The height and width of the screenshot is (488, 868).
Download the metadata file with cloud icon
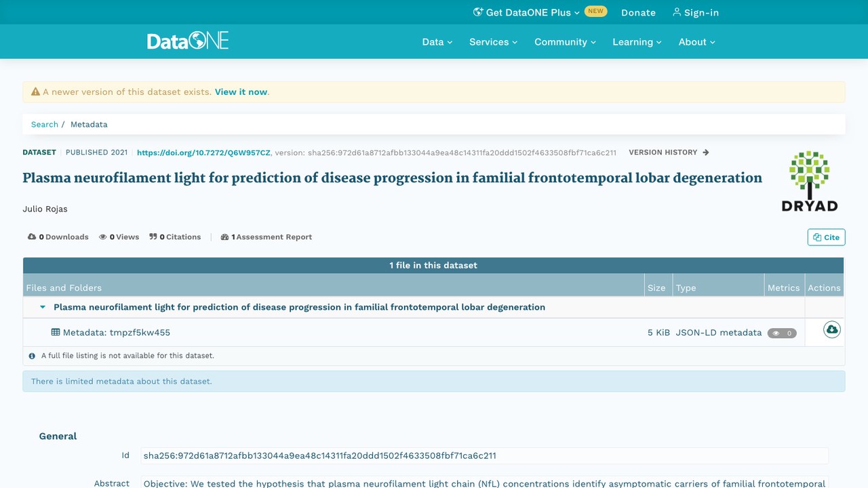831,330
